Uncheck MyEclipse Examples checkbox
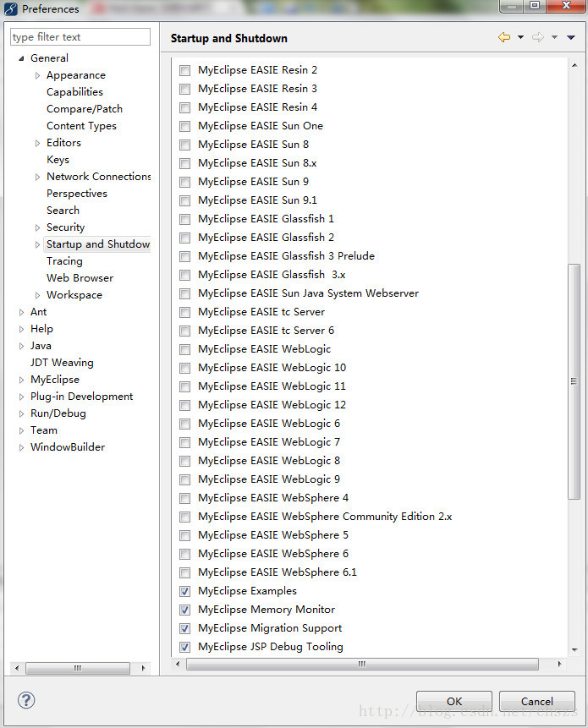The width and height of the screenshot is (588, 728). coord(184,591)
